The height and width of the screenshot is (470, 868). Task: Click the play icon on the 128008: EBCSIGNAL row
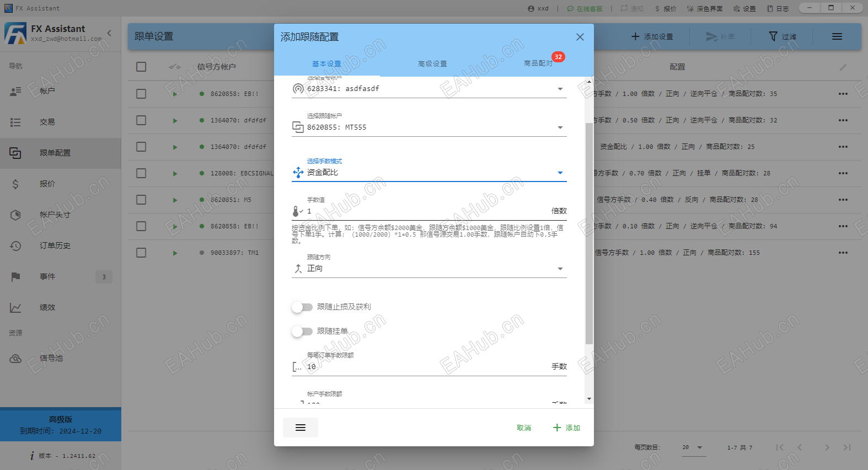click(175, 174)
